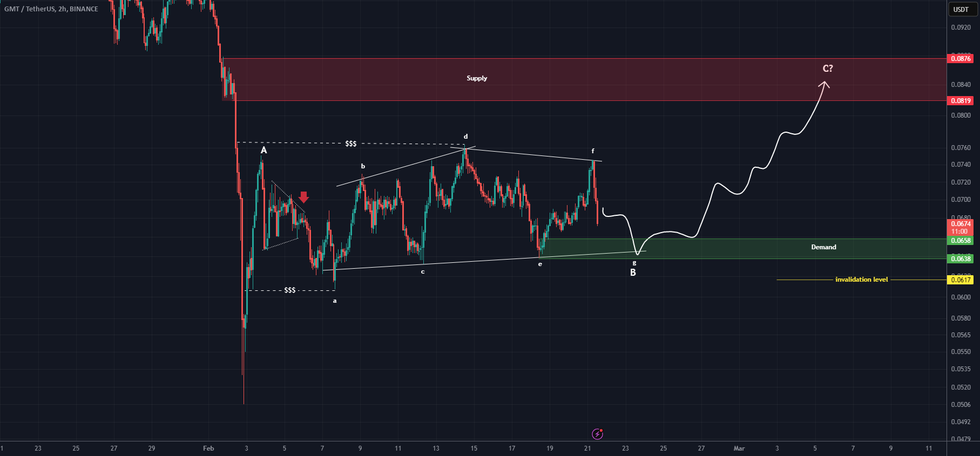
Task: Click the Supply zone label
Action: (477, 78)
